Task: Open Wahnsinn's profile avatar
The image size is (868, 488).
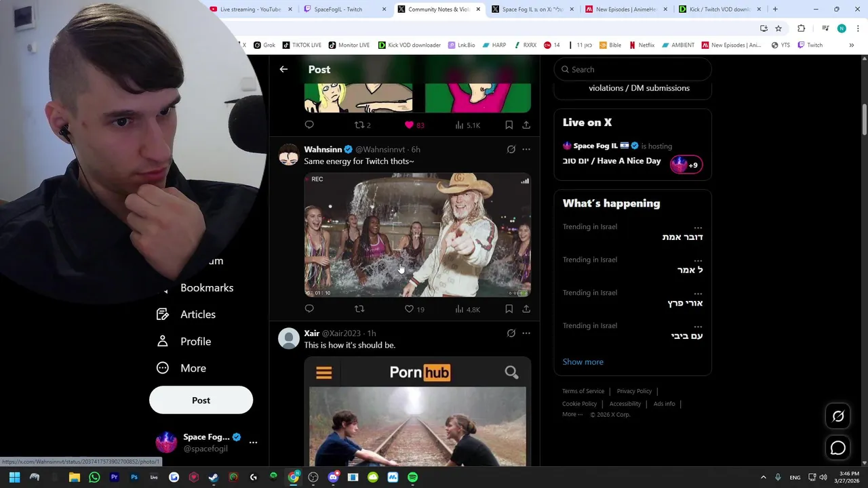Action: tap(289, 155)
